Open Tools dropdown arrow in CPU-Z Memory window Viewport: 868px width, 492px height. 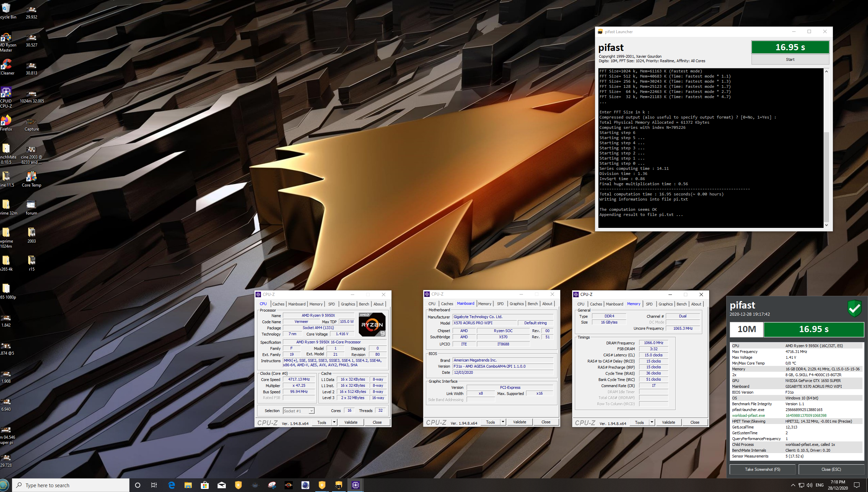tap(652, 422)
